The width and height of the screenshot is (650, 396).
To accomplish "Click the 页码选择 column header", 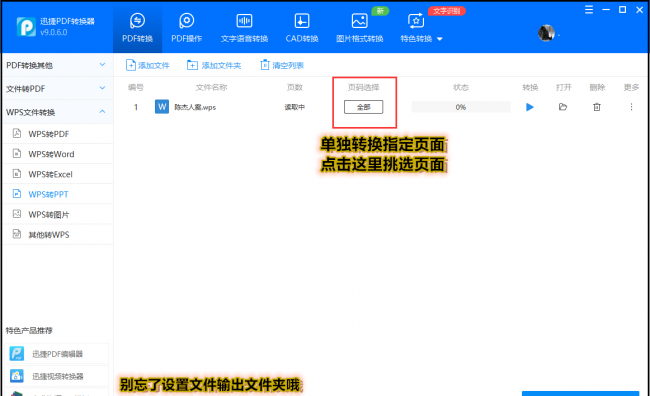I will tap(364, 87).
